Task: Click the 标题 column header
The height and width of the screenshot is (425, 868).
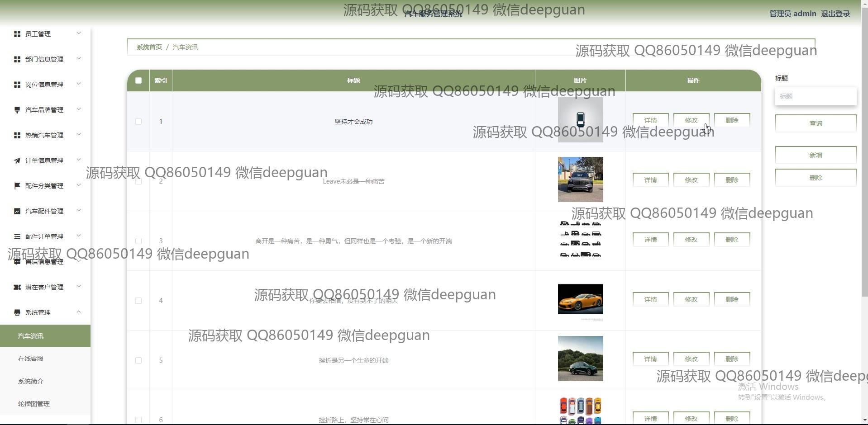Action: [353, 80]
